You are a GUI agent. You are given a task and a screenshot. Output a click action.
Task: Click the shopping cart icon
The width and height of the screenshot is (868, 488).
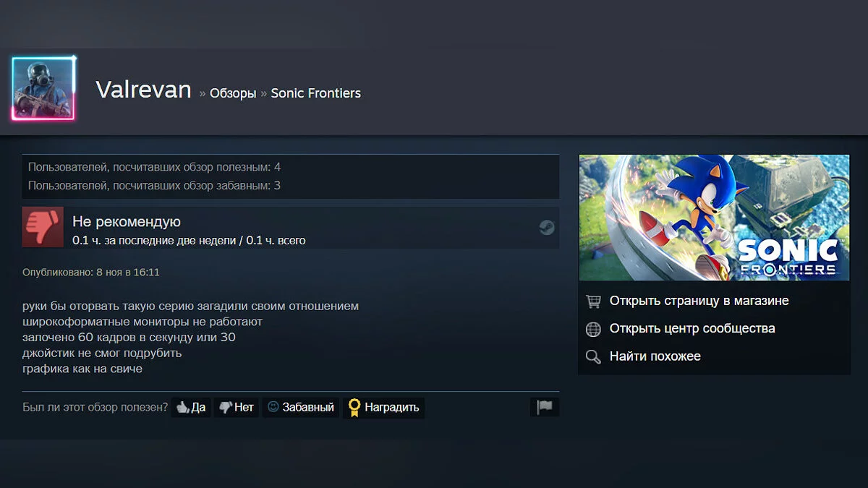[x=593, y=301]
